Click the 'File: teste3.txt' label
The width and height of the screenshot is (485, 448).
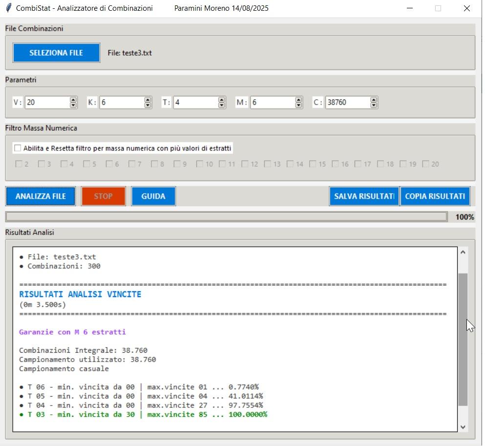click(129, 53)
